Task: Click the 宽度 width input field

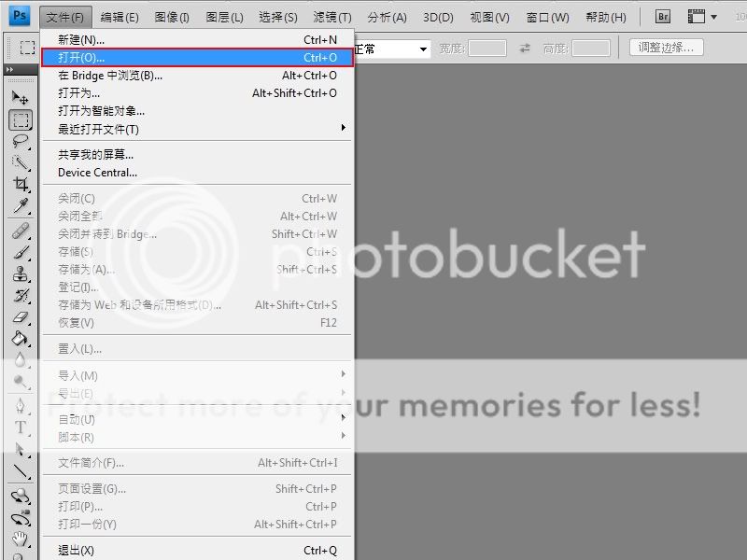Action: [x=486, y=49]
